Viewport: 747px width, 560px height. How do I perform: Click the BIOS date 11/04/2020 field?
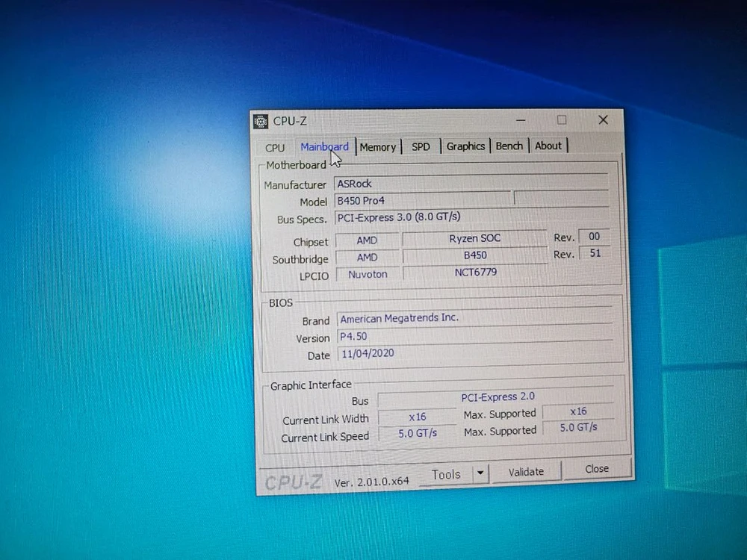[x=475, y=353]
